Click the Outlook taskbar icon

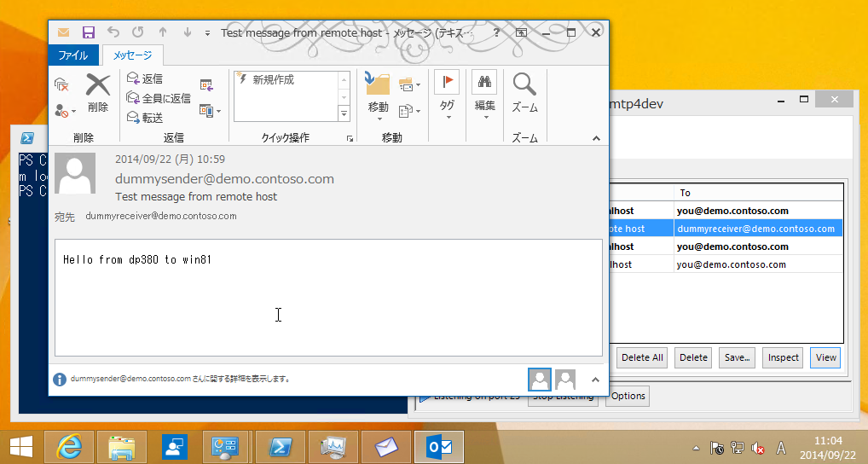click(x=439, y=447)
